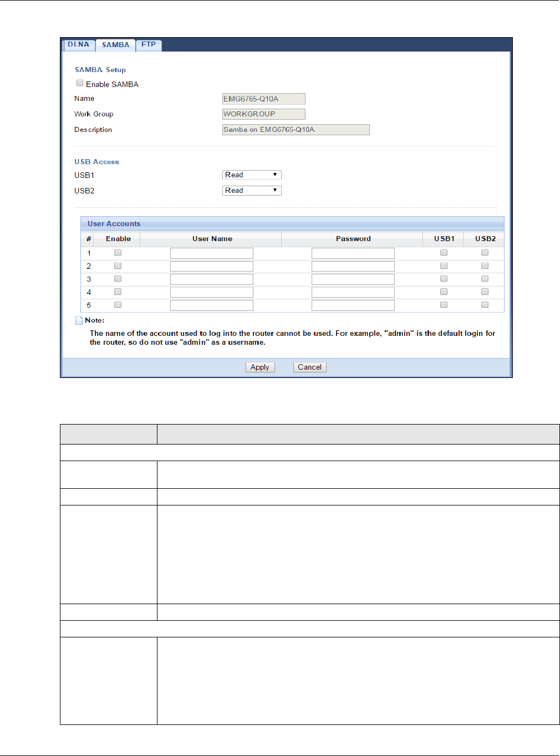Click the User Name column header

pyautogui.click(x=212, y=239)
